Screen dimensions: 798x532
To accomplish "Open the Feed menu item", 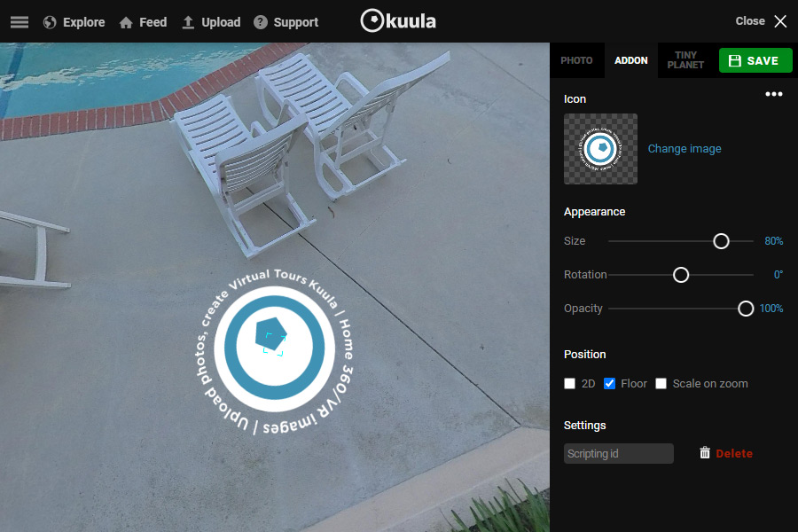I will 153,22.
